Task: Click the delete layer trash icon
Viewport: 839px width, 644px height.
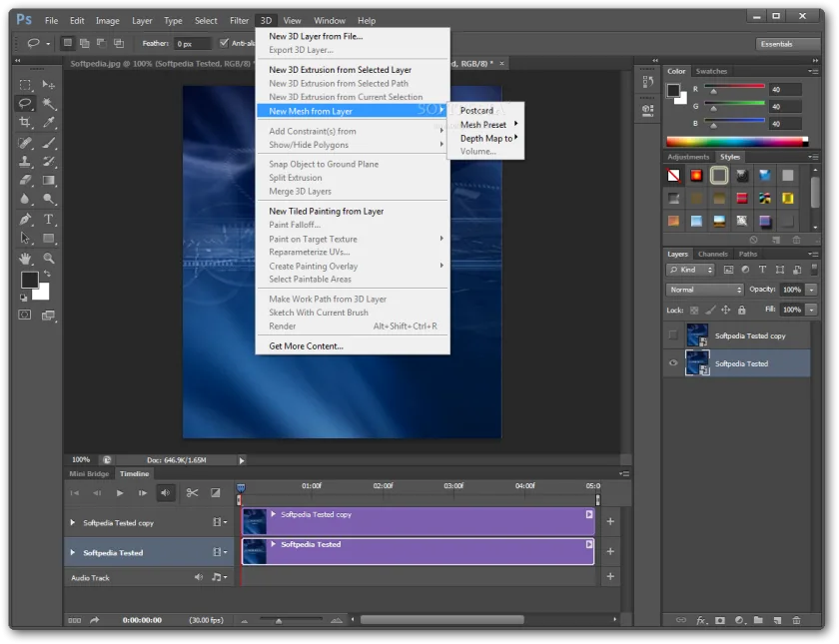Action: tap(796, 620)
